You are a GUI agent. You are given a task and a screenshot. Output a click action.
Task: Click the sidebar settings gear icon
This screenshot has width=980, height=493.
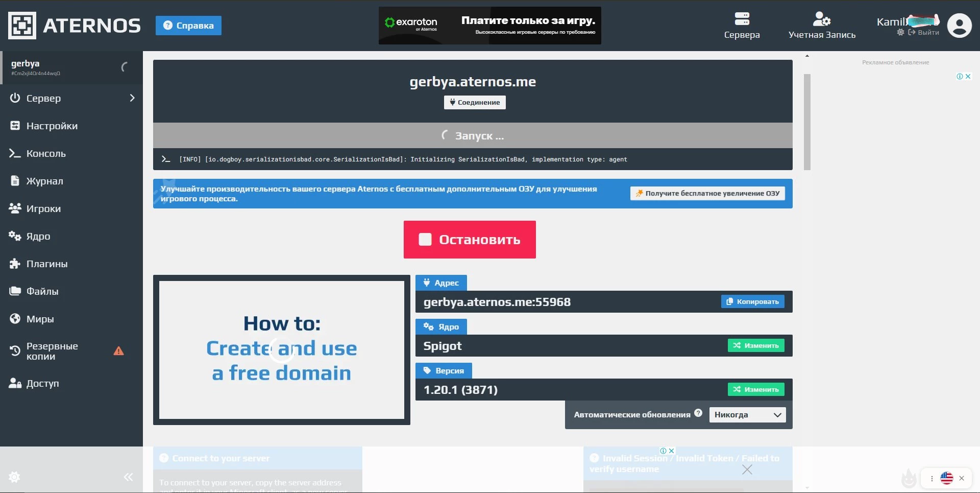point(14,477)
